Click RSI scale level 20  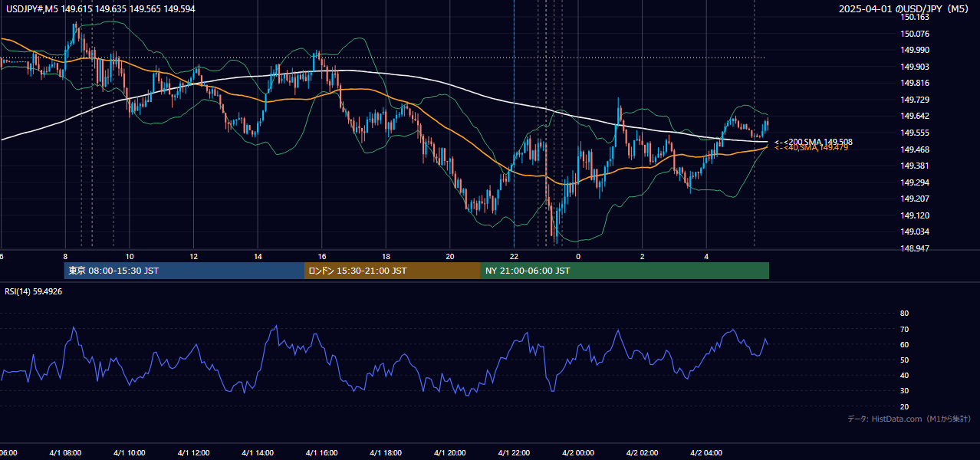904,406
